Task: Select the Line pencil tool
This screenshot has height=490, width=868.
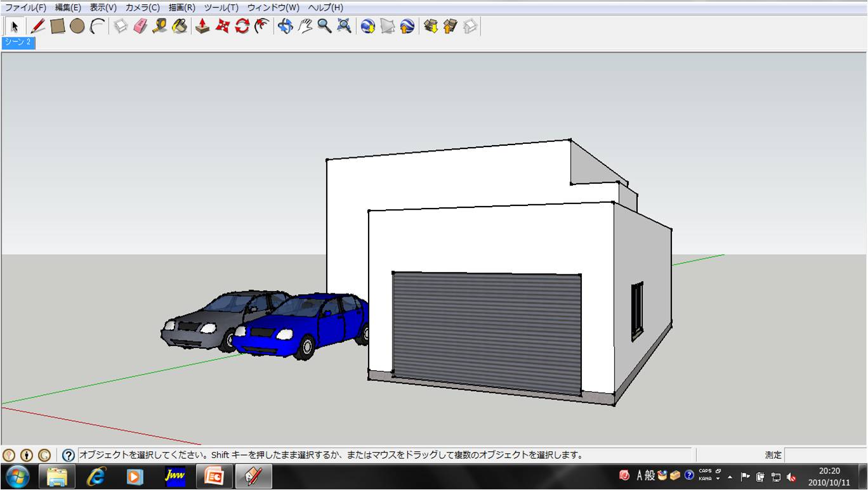Action: point(38,26)
